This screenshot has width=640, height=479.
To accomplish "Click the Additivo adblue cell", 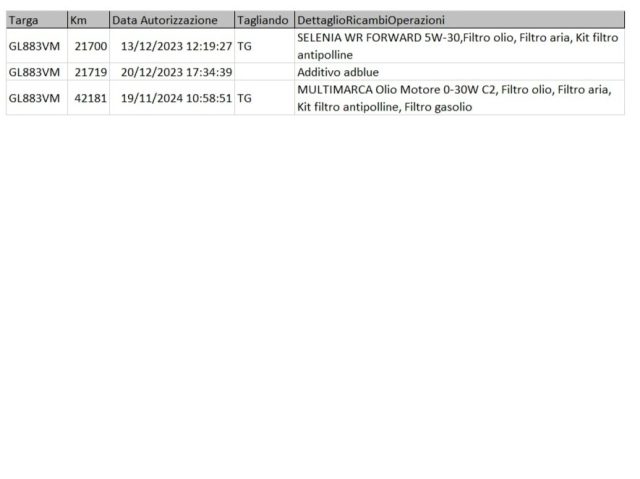I will [x=460, y=72].
